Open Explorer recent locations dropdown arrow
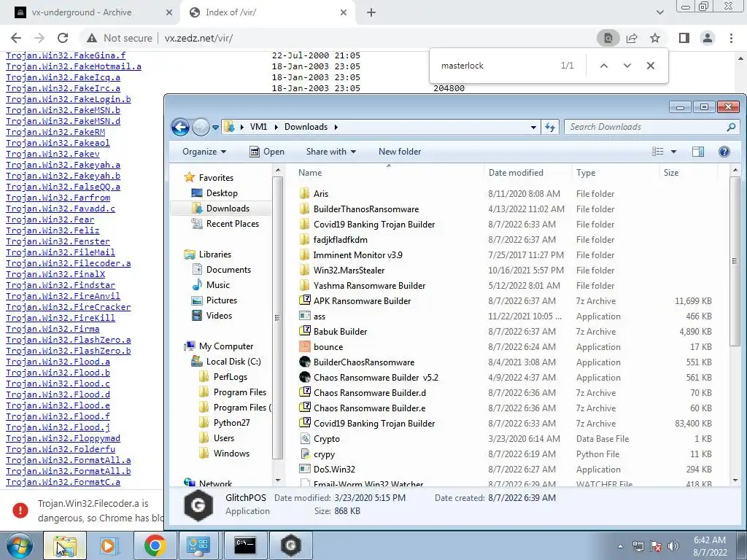747x560 pixels. point(215,128)
